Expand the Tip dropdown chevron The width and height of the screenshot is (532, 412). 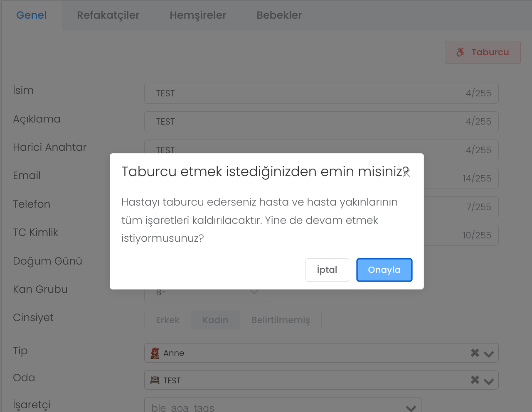point(489,353)
